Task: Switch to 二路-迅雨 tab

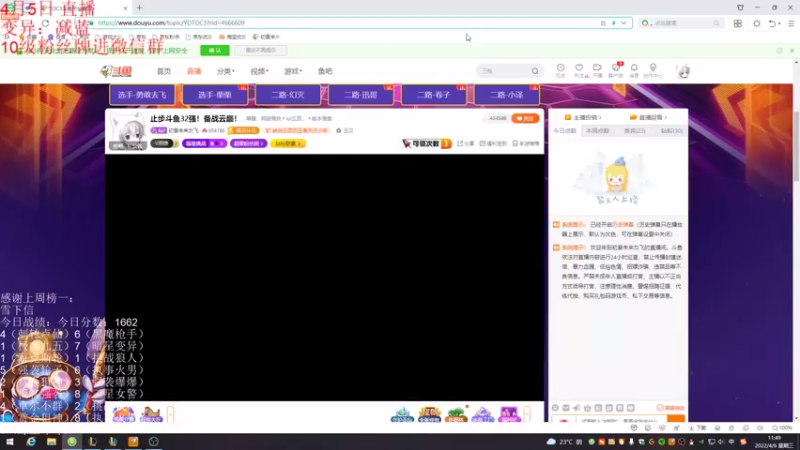Action: point(361,95)
